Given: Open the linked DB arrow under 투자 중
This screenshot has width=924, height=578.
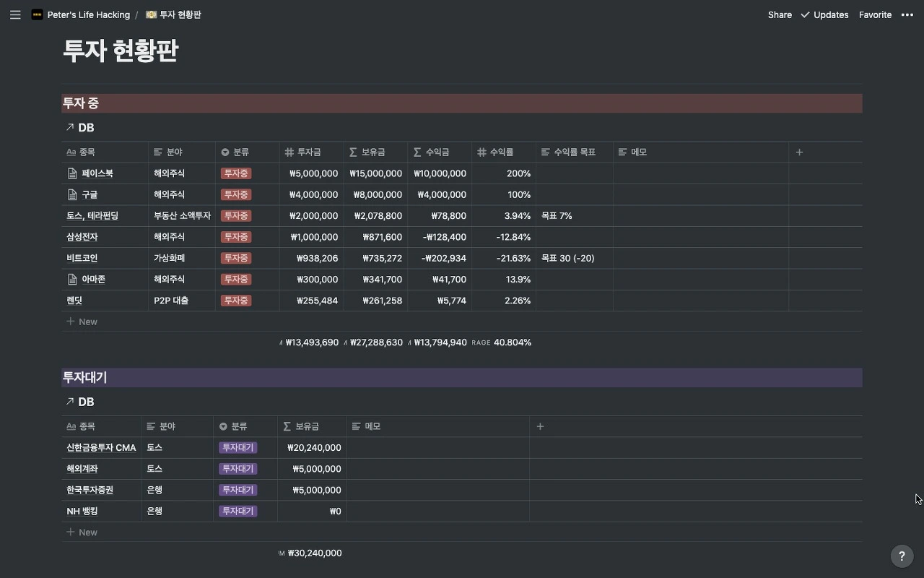Looking at the screenshot, I should (x=70, y=127).
